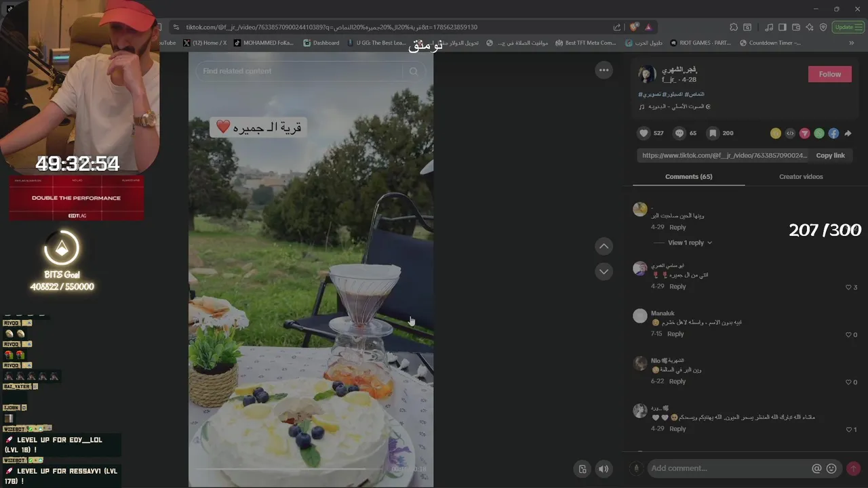Reply to the last comment dated 4-29
868x488 pixels.
tap(677, 429)
